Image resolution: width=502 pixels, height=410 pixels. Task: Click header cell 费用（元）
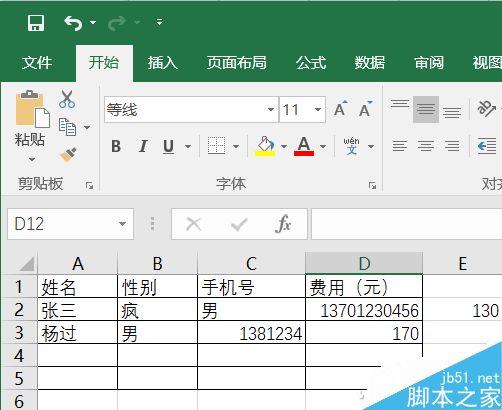pyautogui.click(x=364, y=287)
